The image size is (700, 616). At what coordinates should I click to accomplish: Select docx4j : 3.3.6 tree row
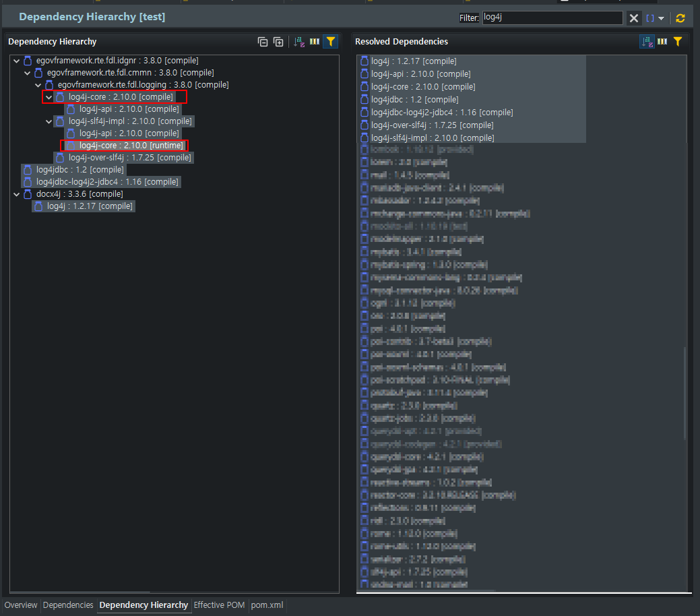click(x=79, y=194)
